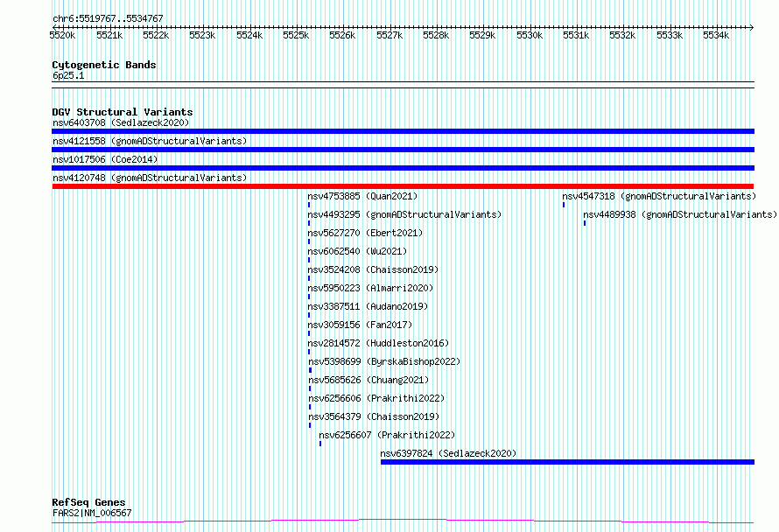Viewport: 779px width, 532px height.
Task: Open nsv3059156 (Fan2017) label
Action: (x=361, y=325)
